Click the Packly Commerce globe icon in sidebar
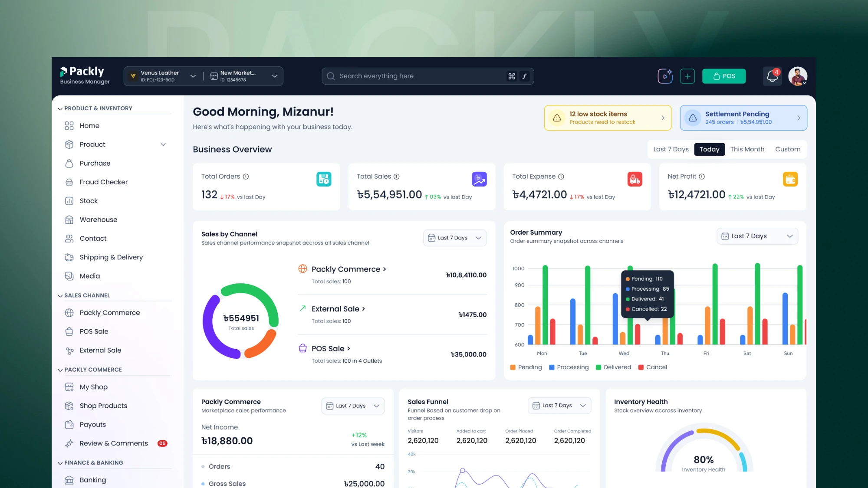Screen dimensions: 868x488 69,313
